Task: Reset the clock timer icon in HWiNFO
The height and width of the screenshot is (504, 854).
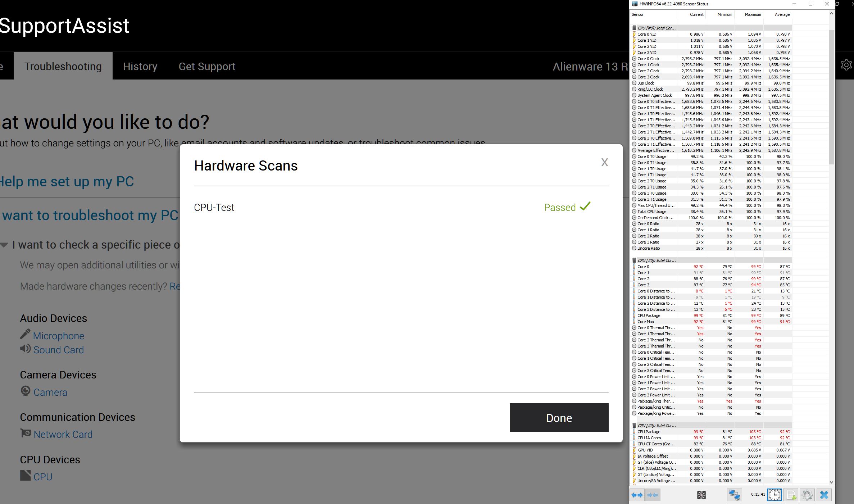Action: (x=774, y=495)
